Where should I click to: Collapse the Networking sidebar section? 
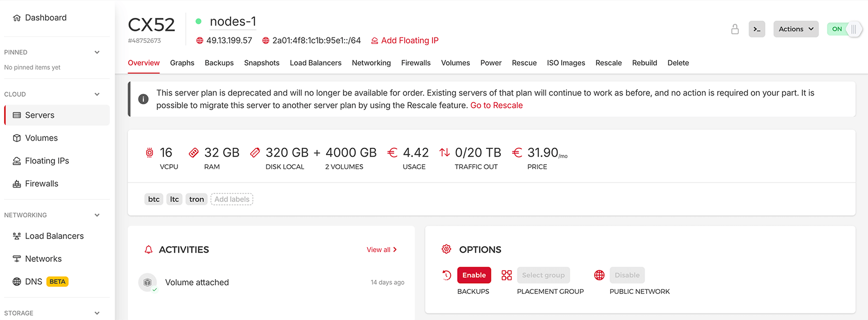click(x=97, y=215)
